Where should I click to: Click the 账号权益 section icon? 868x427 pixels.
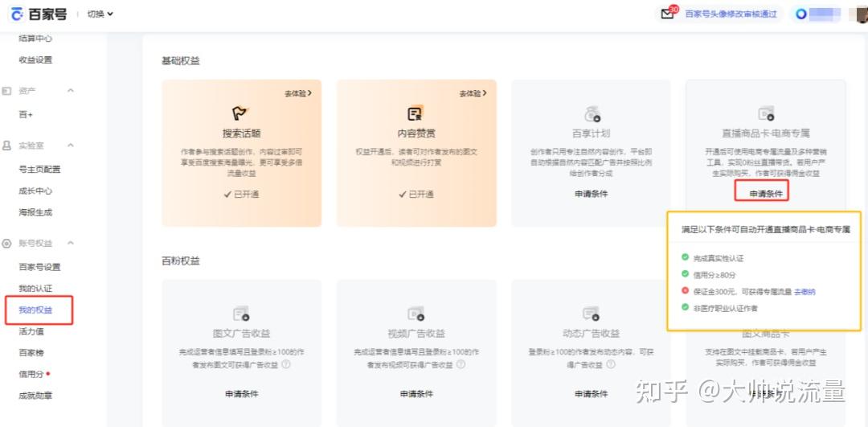[x=6, y=243]
